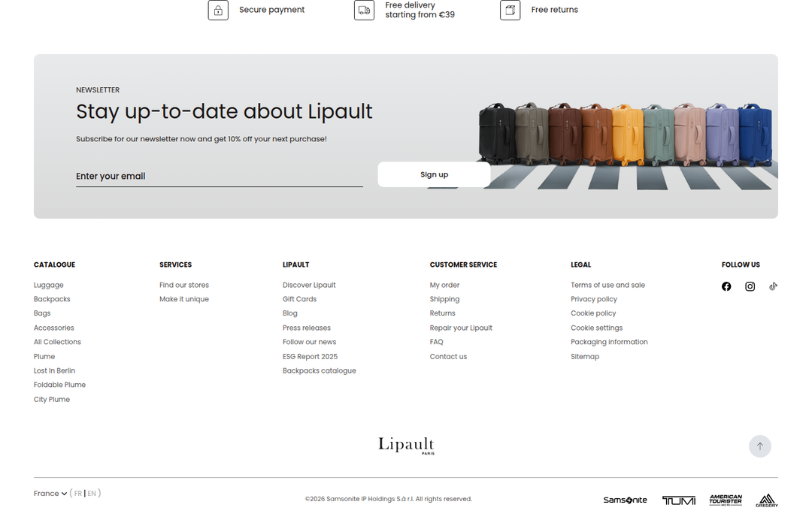
Task: Click the Free returns box icon
Action: [x=510, y=10]
